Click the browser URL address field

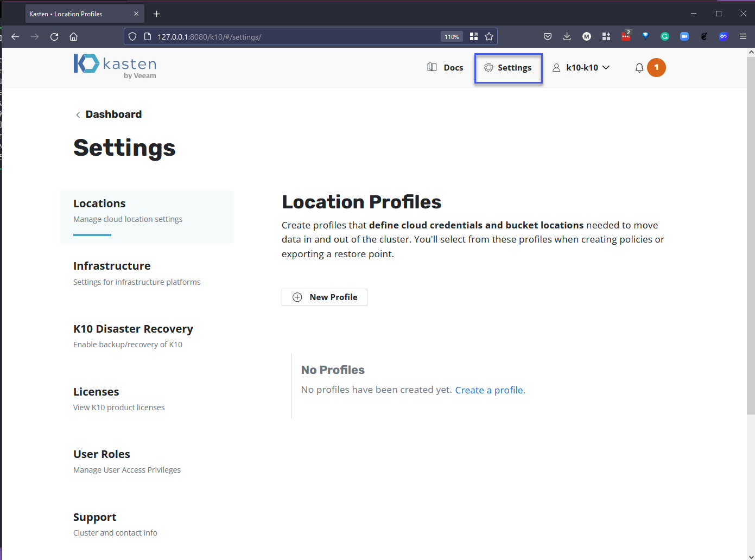(293, 37)
